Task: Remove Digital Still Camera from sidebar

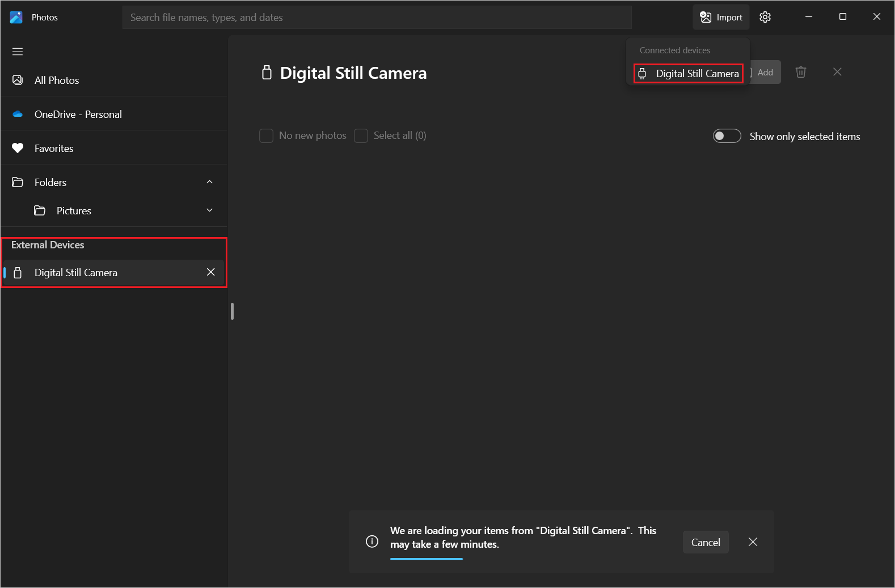Action: tap(211, 272)
